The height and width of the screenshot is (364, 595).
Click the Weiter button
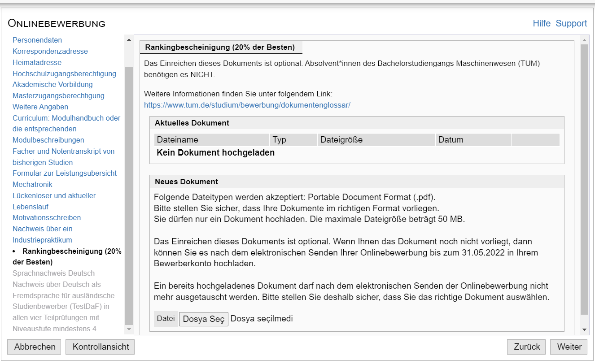click(x=569, y=347)
